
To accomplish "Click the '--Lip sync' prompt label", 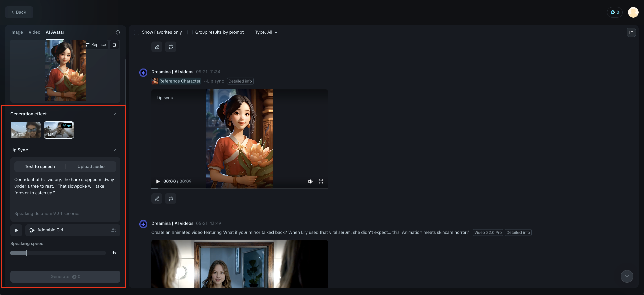I will (214, 81).
